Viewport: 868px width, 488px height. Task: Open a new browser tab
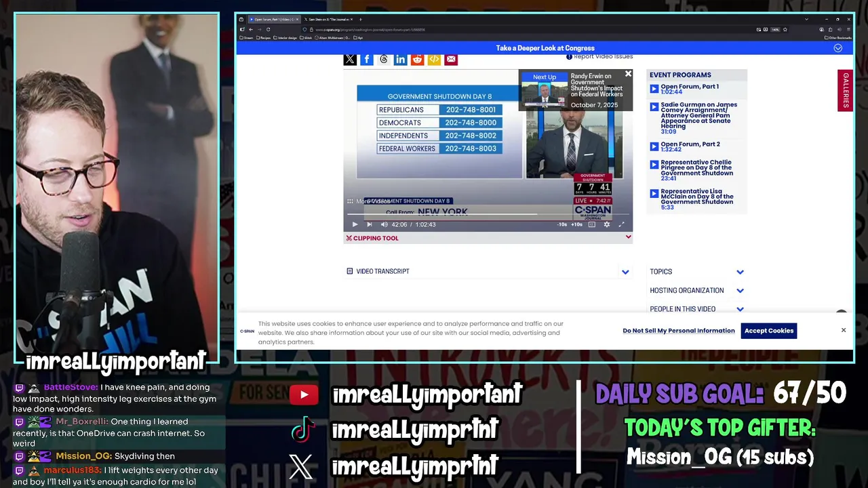(x=361, y=19)
